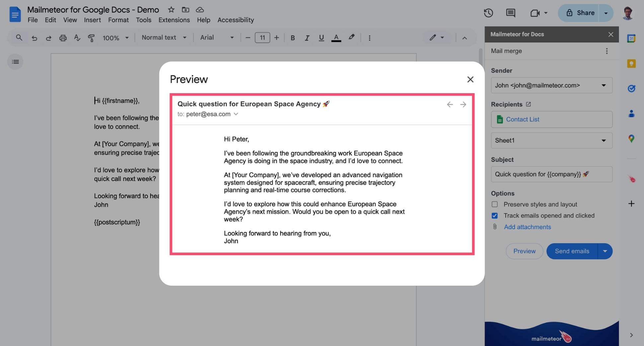Close the Preview dialog
Screen dimensions: 644x346
(x=470, y=79)
